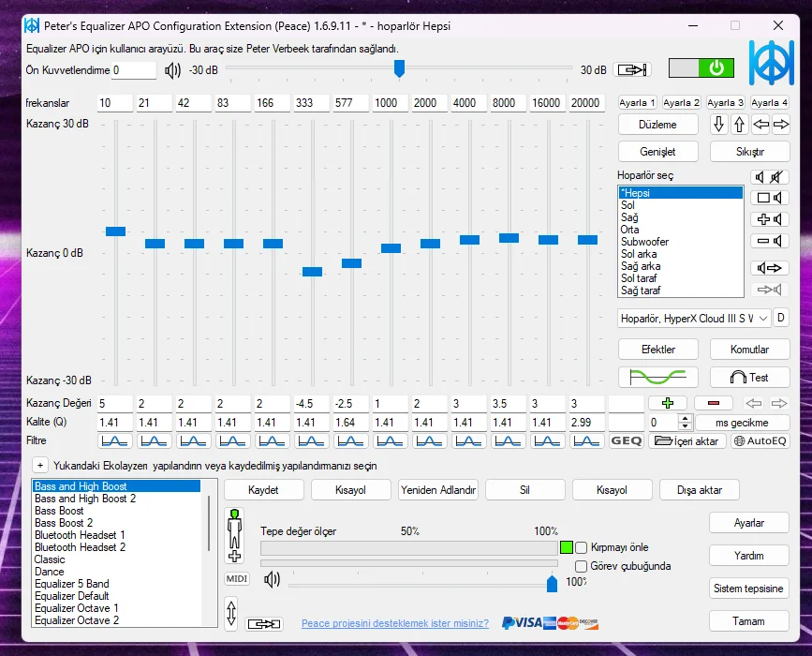Select the Ayarla 1 preset tab
The width and height of the screenshot is (812, 656).
click(x=638, y=102)
